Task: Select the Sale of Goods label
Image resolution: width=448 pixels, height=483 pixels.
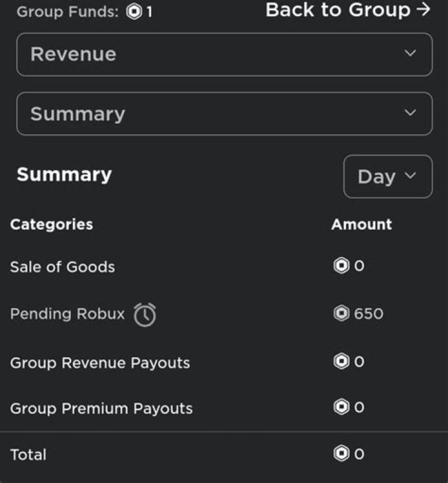Action: 62,267
